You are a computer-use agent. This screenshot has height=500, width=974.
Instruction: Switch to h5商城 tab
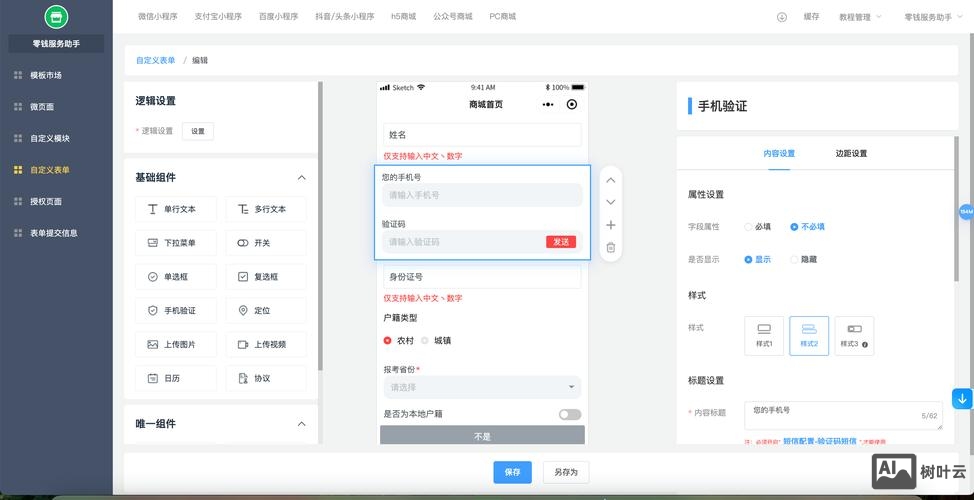click(x=404, y=17)
